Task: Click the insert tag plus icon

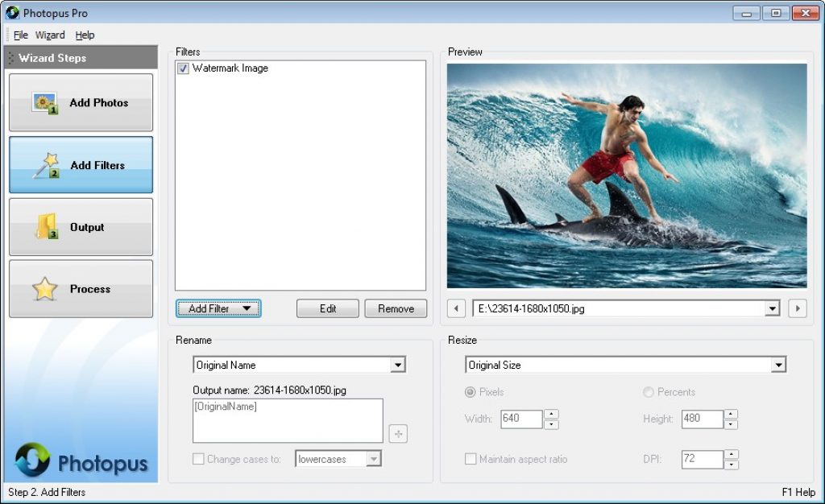Action: (x=398, y=434)
